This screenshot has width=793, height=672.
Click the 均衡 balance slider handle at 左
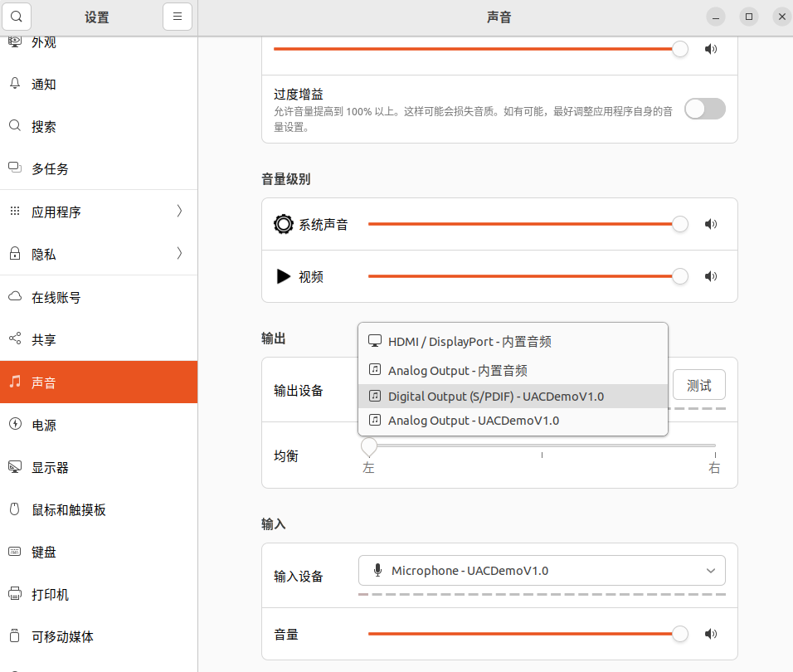tap(368, 446)
